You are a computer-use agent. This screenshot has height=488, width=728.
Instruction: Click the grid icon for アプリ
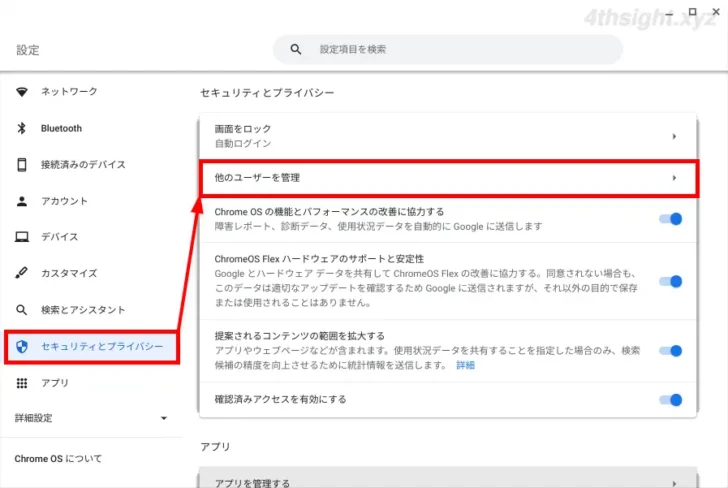point(22,383)
